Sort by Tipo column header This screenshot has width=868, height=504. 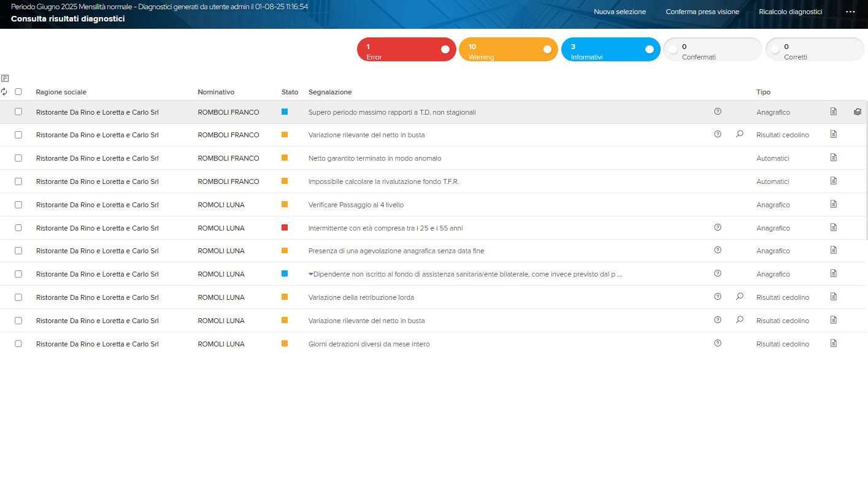[763, 92]
